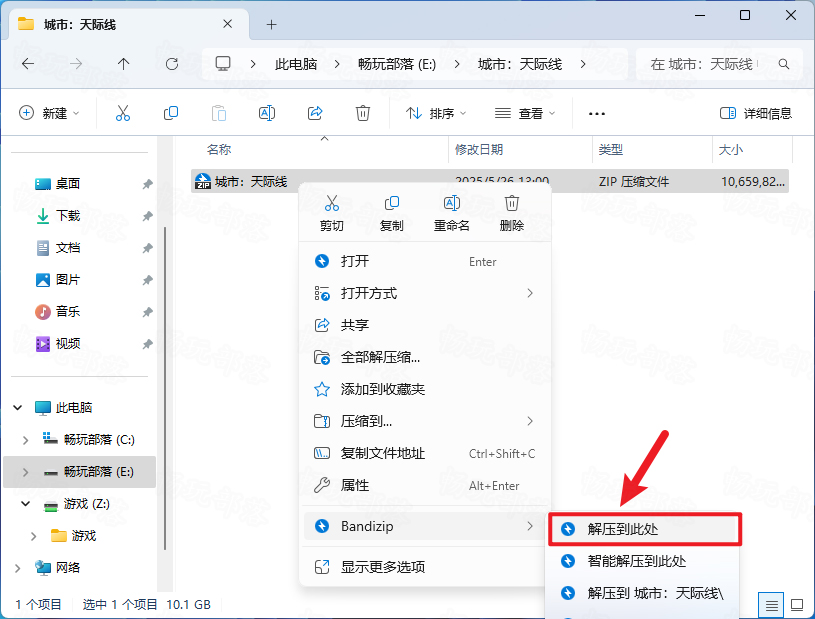The height and width of the screenshot is (619, 815).
Task: Collapse the 此电脑 tree node
Action: tap(18, 407)
